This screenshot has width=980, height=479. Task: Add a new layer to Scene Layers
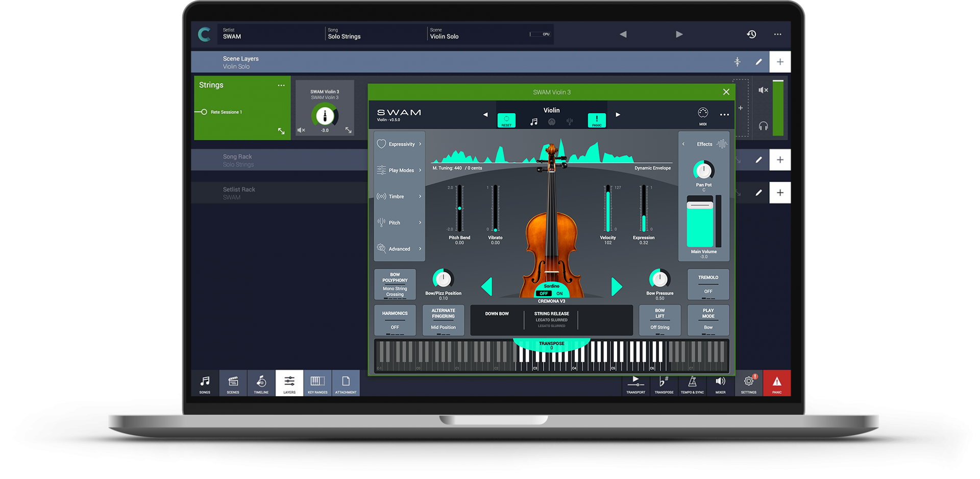click(x=780, y=62)
